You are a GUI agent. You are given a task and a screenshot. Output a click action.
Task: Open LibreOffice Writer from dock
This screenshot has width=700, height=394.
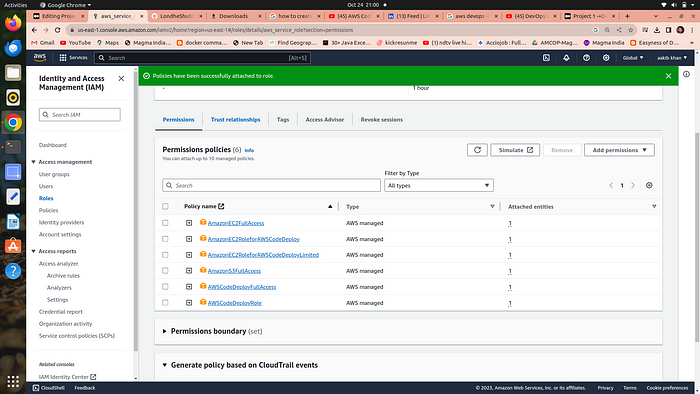pyautogui.click(x=13, y=221)
